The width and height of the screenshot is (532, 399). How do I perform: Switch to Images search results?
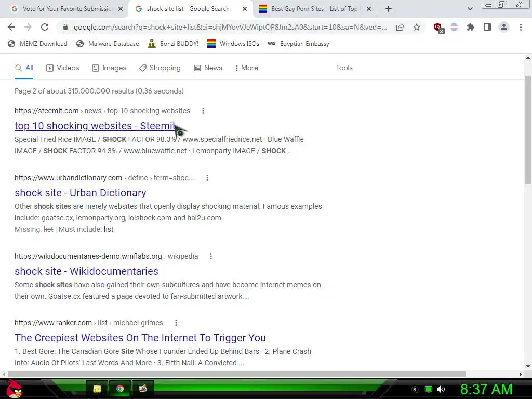point(109,68)
